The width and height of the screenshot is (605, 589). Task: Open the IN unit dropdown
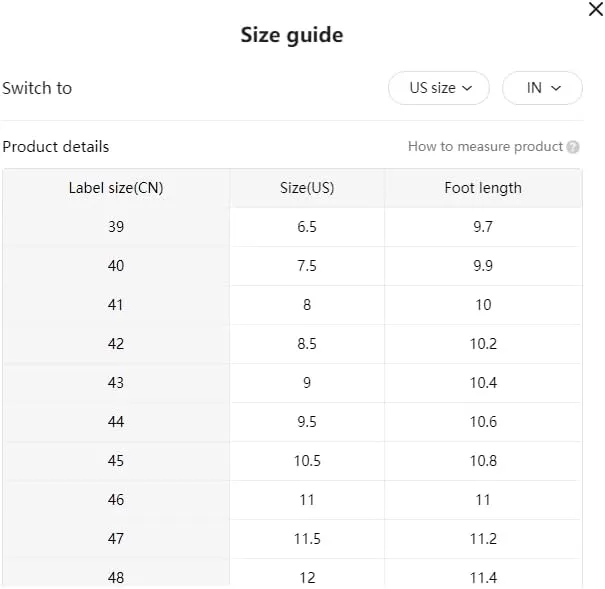542,88
